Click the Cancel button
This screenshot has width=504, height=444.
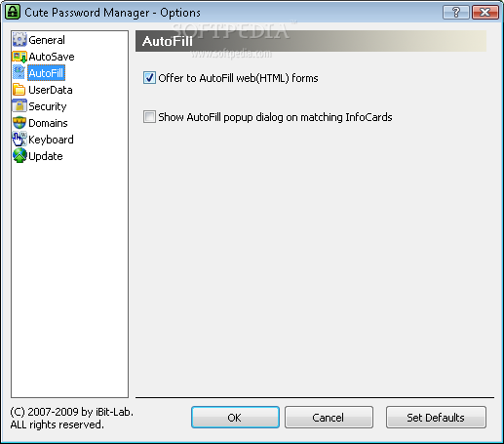[x=329, y=417]
